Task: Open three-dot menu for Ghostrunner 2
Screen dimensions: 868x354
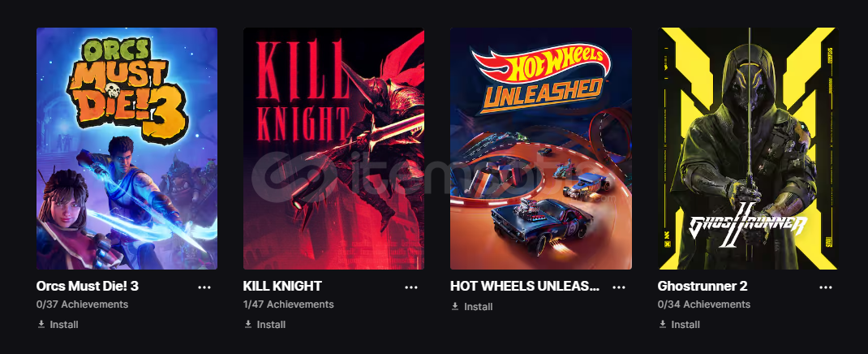Action: [x=826, y=287]
